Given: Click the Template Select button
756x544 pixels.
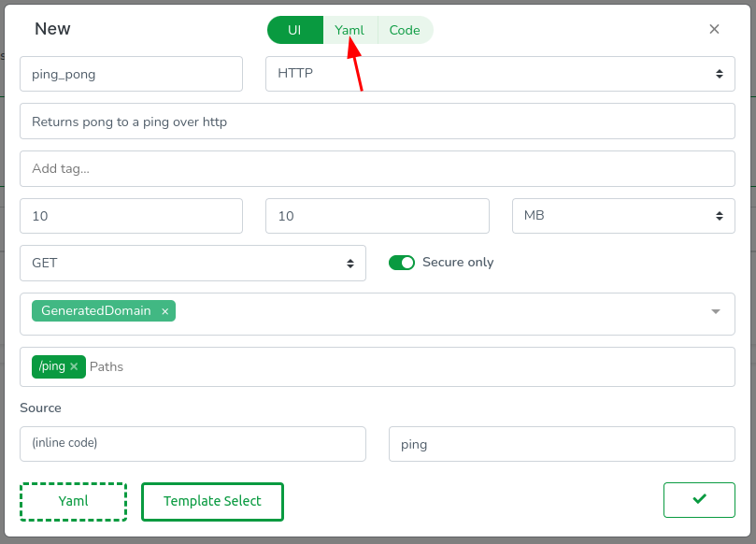Looking at the screenshot, I should click(x=212, y=501).
